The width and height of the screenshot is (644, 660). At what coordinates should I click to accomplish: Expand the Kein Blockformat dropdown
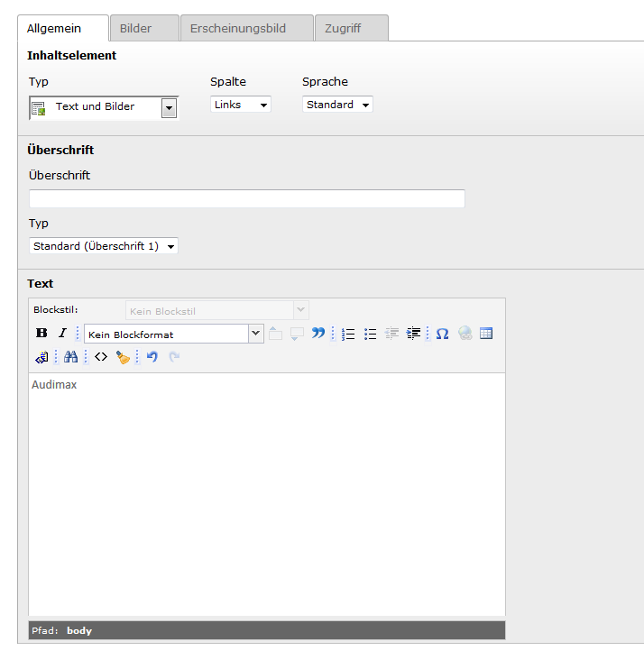[255, 334]
